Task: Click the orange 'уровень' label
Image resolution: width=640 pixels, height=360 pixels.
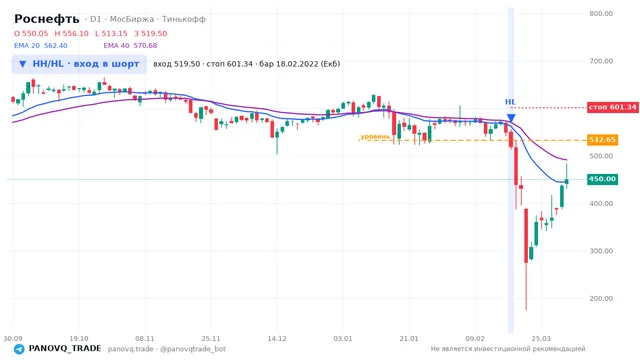Action: click(x=375, y=137)
